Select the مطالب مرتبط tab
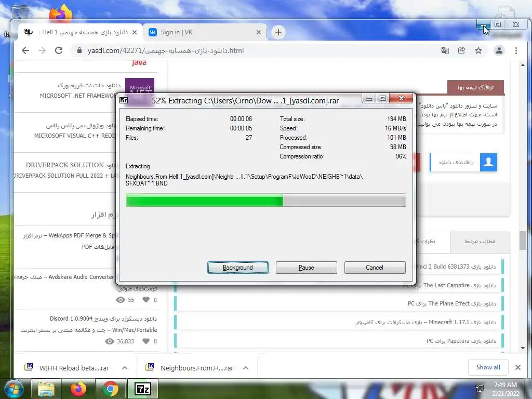Viewport: 532px width, 399px height. [x=480, y=242]
